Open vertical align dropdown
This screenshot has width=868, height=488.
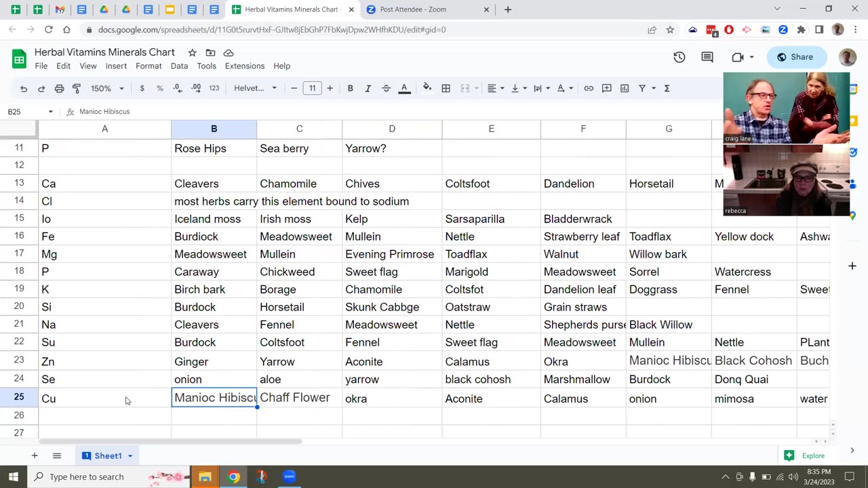519,88
